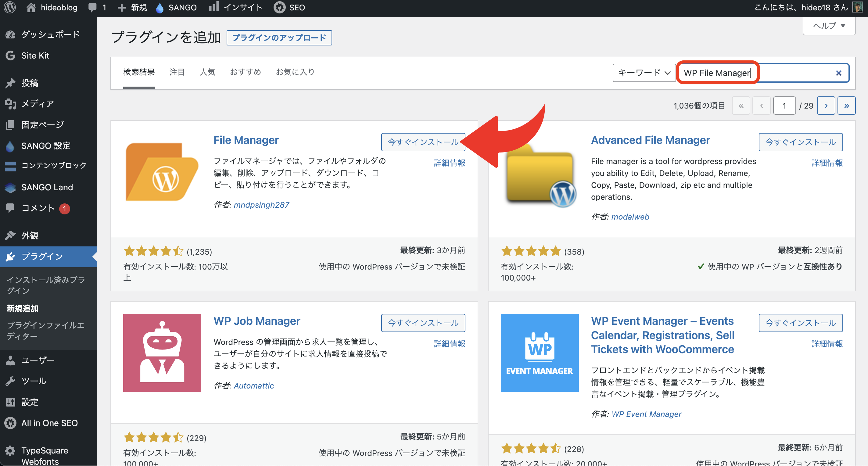
Task: Click the user avatar in admin bar
Action: 857,7
